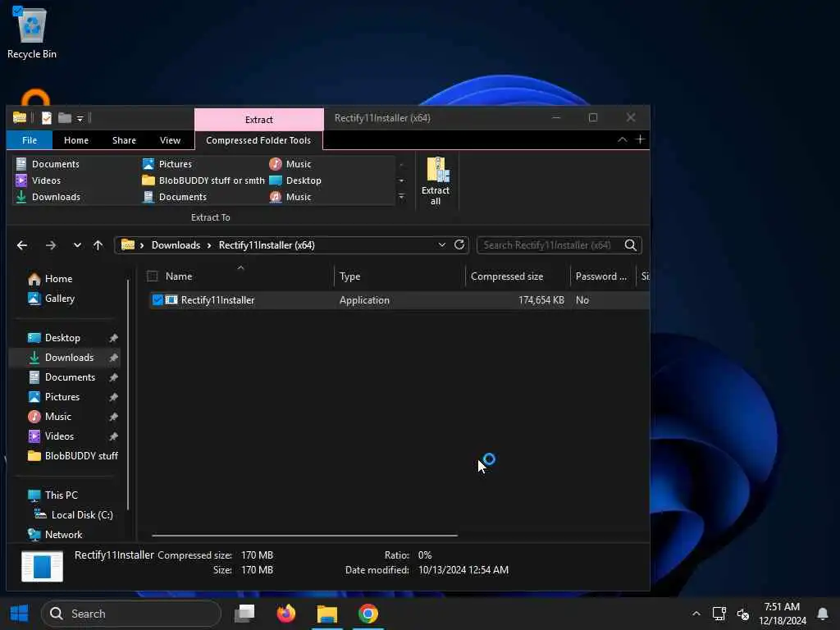The image size is (840, 630).
Task: Click the Downloads breadcrumb segment
Action: tap(176, 245)
